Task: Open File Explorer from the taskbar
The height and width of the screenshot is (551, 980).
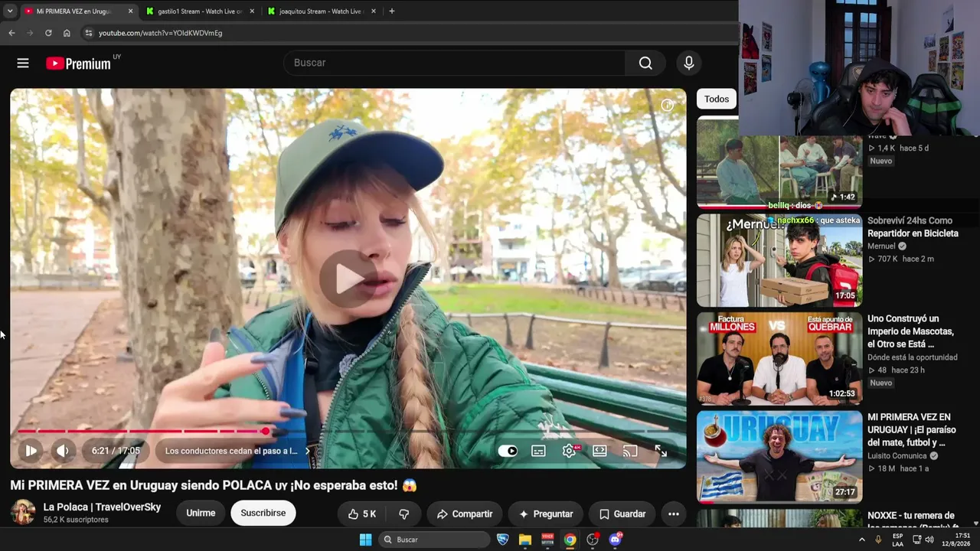Action: coord(525,540)
